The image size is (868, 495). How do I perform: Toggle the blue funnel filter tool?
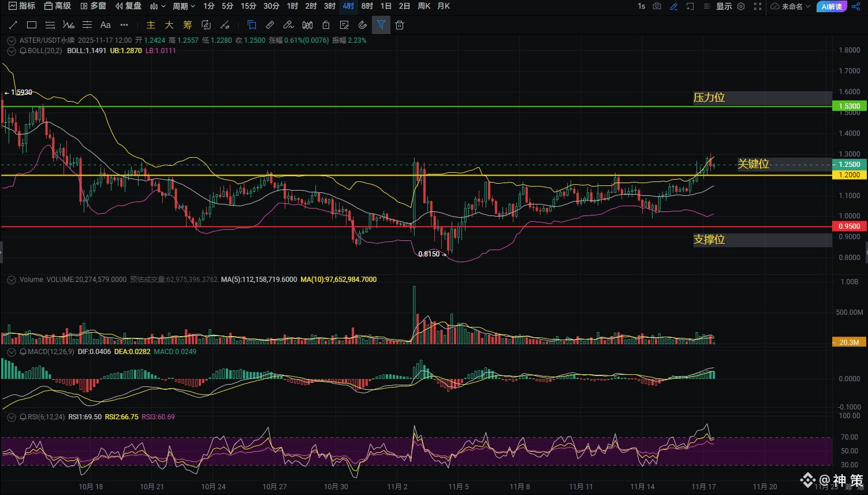tap(381, 25)
